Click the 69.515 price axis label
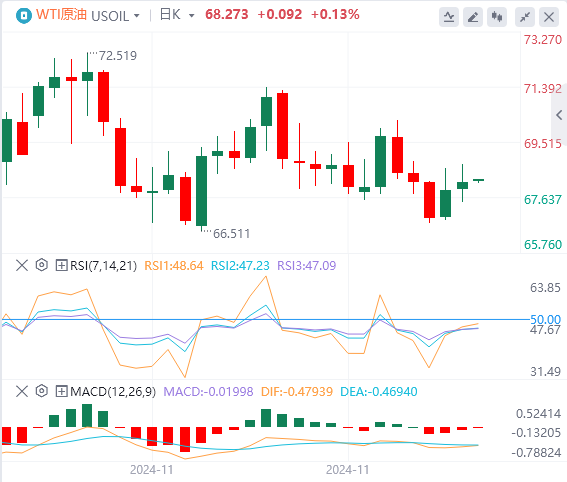 (x=543, y=144)
